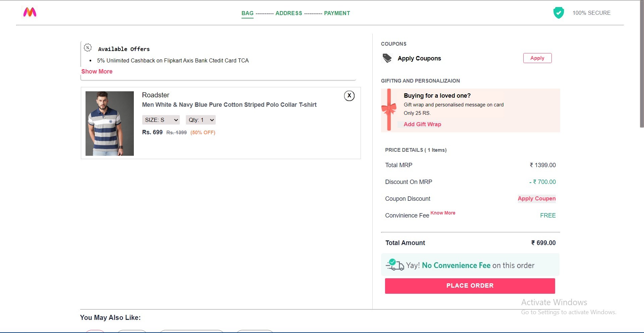The width and height of the screenshot is (644, 333).
Task: Open Know More about convenience fee
Action: 443,213
